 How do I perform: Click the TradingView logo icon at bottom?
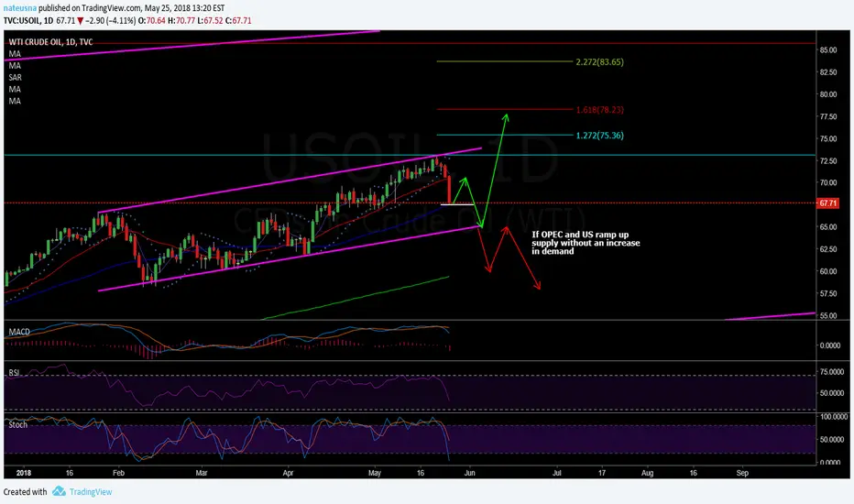(x=59, y=491)
